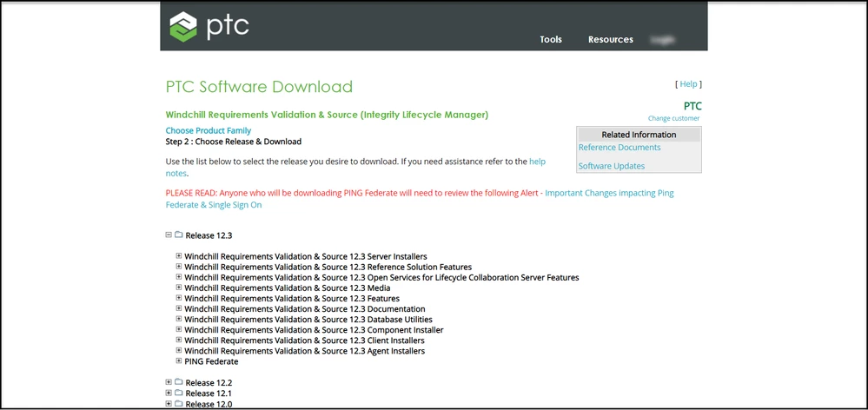Open Software Updates link

pos(612,166)
